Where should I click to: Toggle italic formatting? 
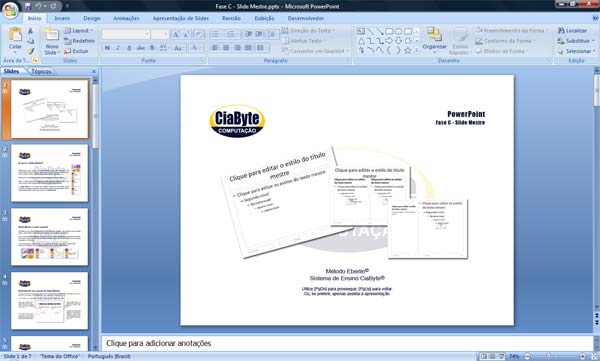tap(118, 48)
